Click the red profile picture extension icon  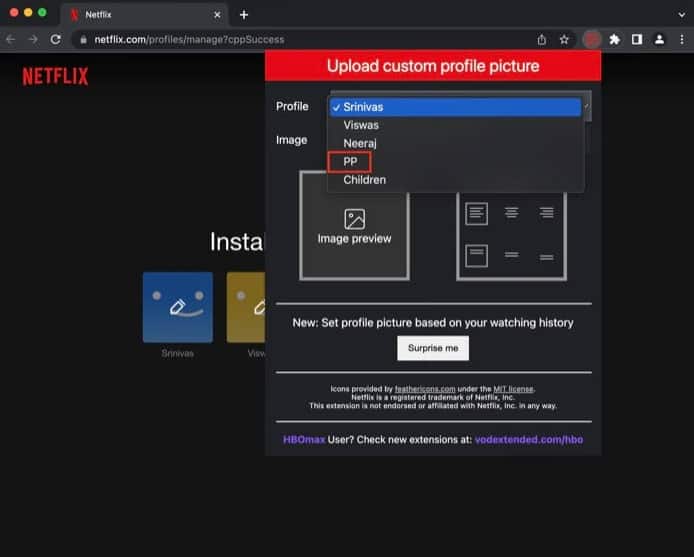[592, 40]
